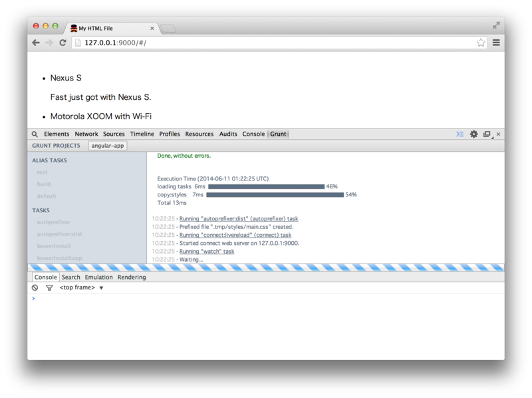Image resolution: width=532 pixels, height=398 pixels.
Task: Click the loading tasks 46% bar
Action: tap(267, 187)
